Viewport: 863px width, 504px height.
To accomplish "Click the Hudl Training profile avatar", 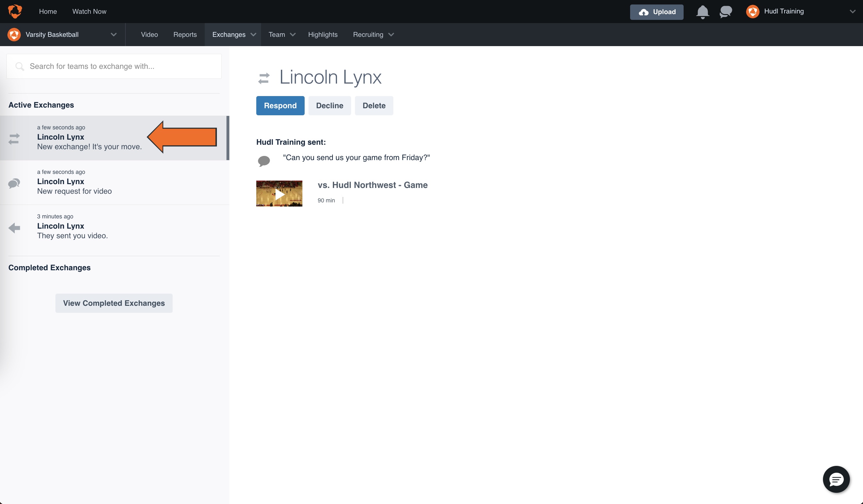I will [x=753, y=12].
